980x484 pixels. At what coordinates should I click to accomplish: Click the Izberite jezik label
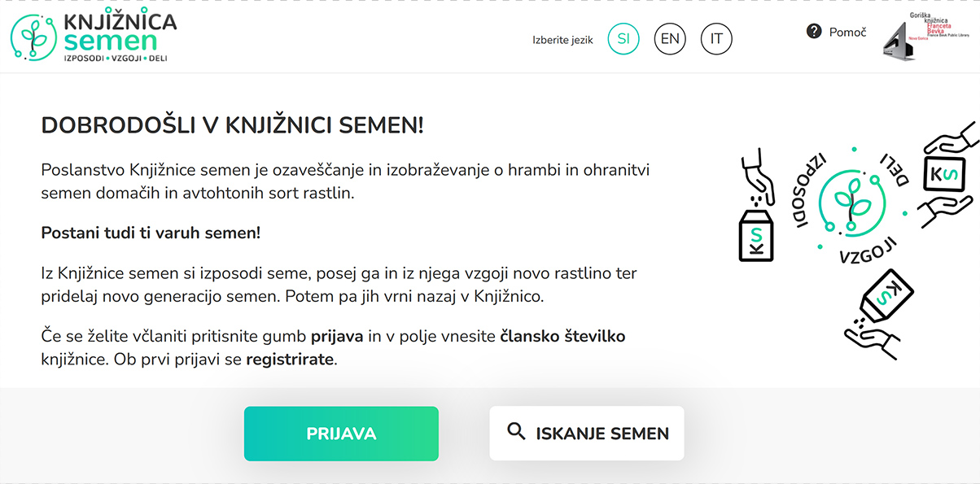pos(562,39)
